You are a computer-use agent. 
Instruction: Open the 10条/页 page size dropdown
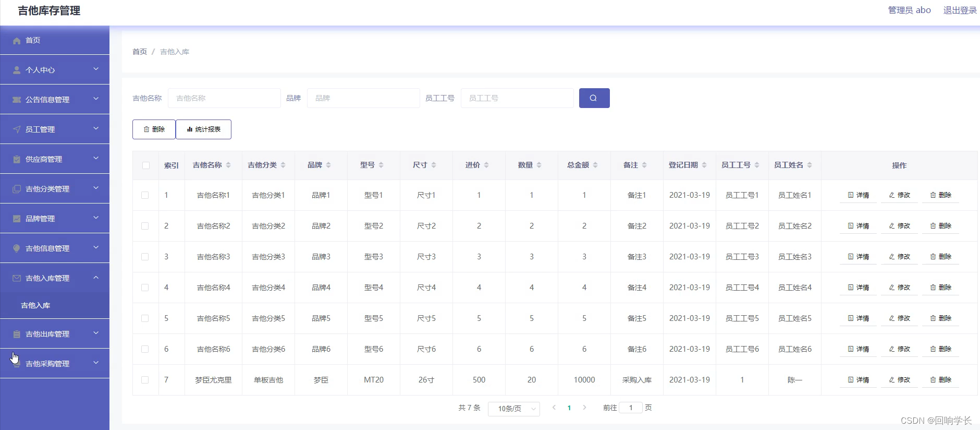point(513,409)
